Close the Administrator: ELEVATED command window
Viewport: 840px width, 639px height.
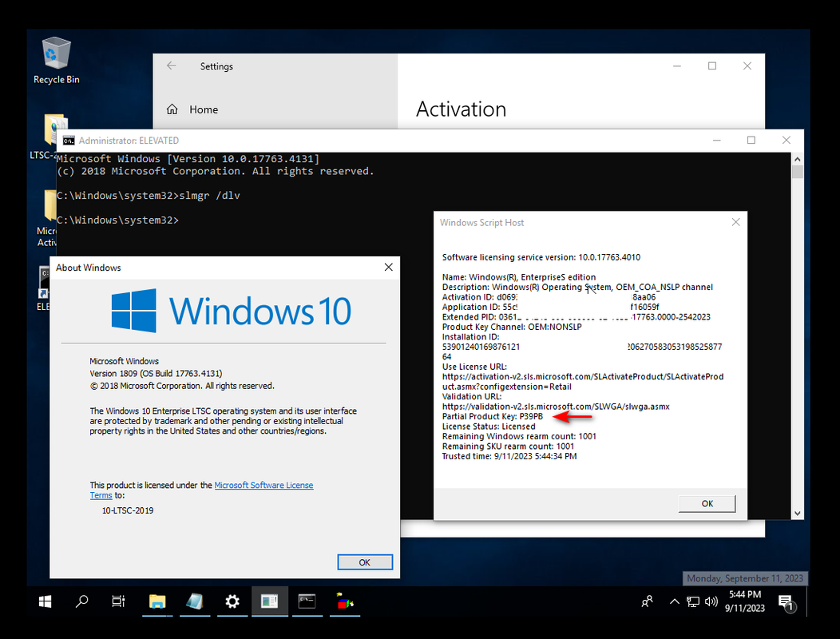click(x=786, y=141)
